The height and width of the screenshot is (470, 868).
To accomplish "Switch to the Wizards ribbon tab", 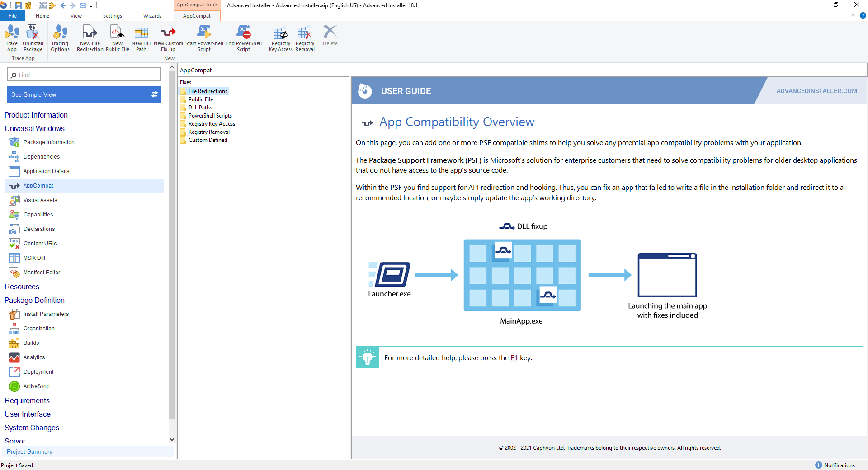I will click(152, 15).
